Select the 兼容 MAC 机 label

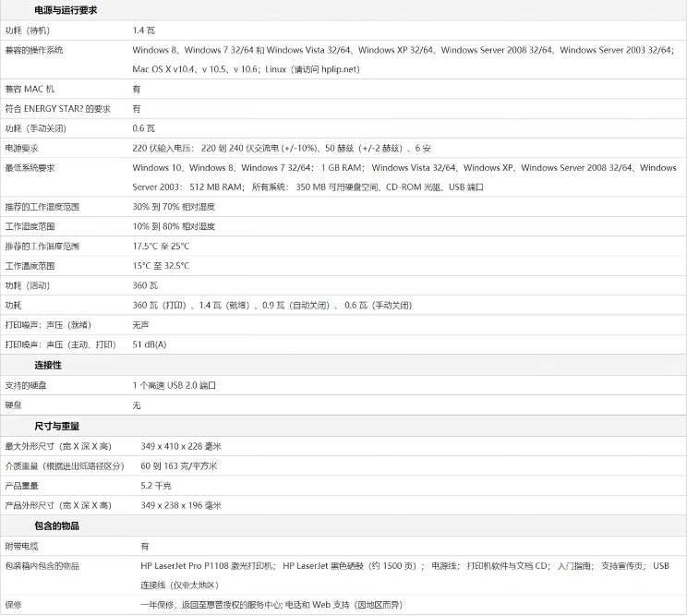click(30, 89)
